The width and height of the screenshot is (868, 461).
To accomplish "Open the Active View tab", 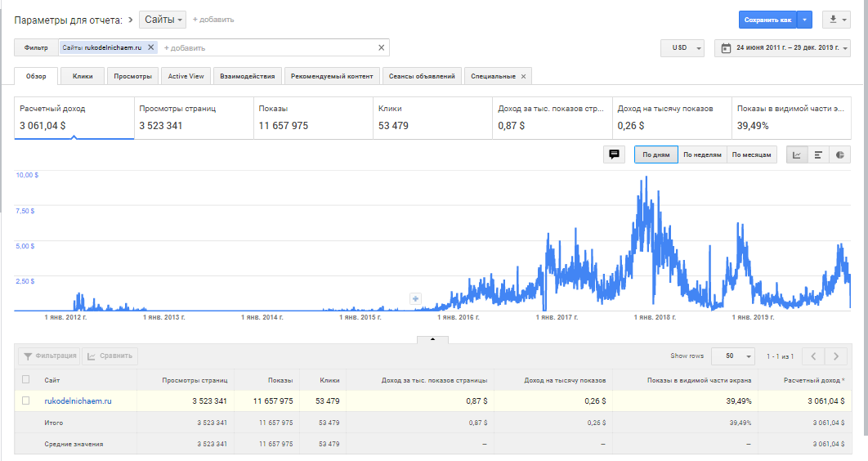I will pos(186,76).
